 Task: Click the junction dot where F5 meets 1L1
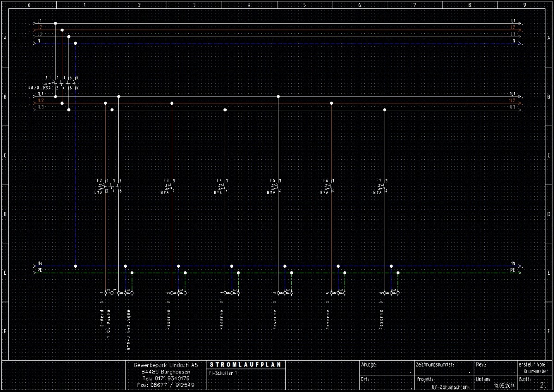pos(278,96)
